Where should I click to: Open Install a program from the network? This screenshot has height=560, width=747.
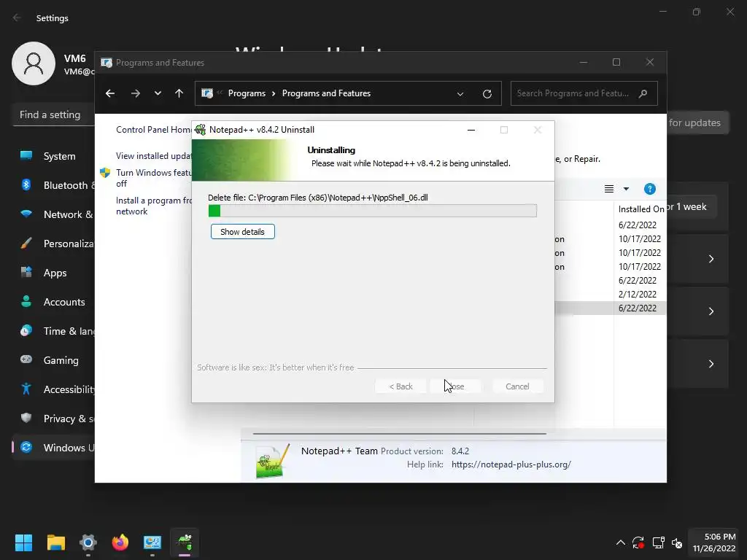153,206
